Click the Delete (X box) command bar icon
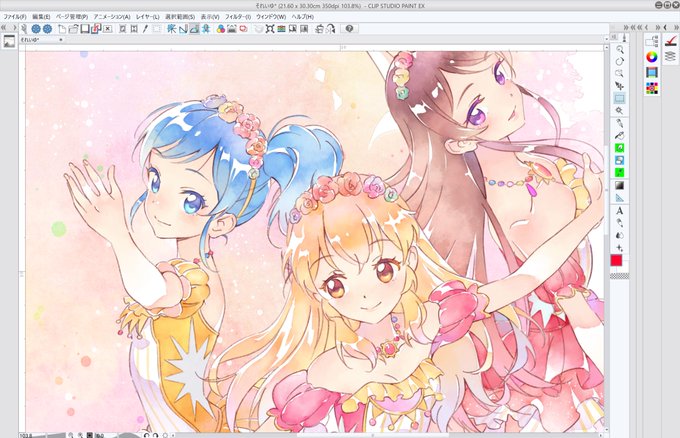The image size is (680, 438). 108,29
